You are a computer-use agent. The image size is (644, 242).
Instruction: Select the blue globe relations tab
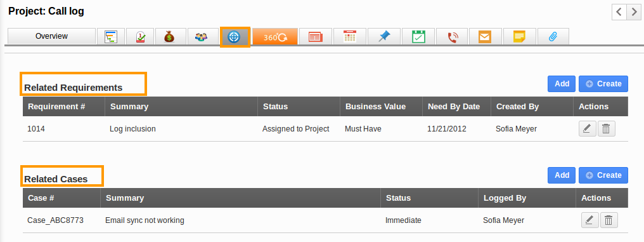tap(234, 37)
